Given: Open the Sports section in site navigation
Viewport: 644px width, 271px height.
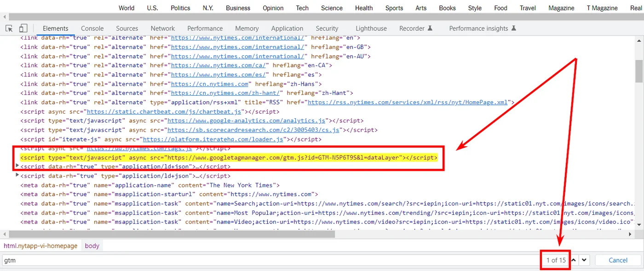Looking at the screenshot, I should 394,8.
